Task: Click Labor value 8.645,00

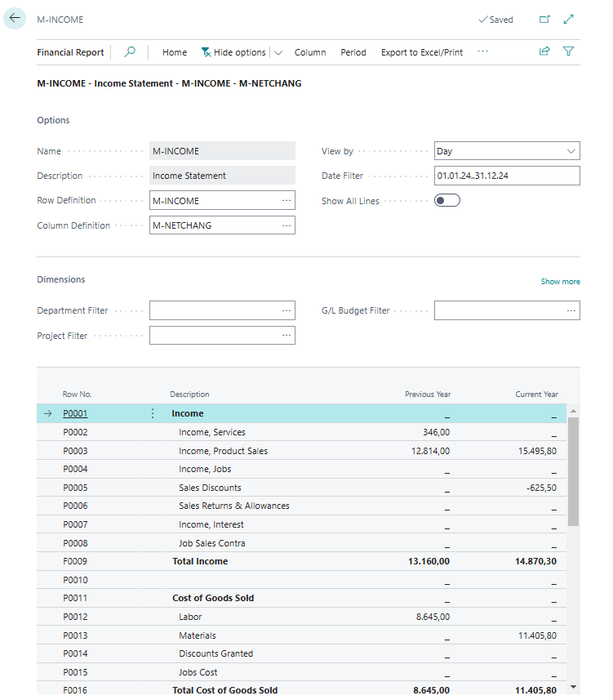Action: pos(433,617)
